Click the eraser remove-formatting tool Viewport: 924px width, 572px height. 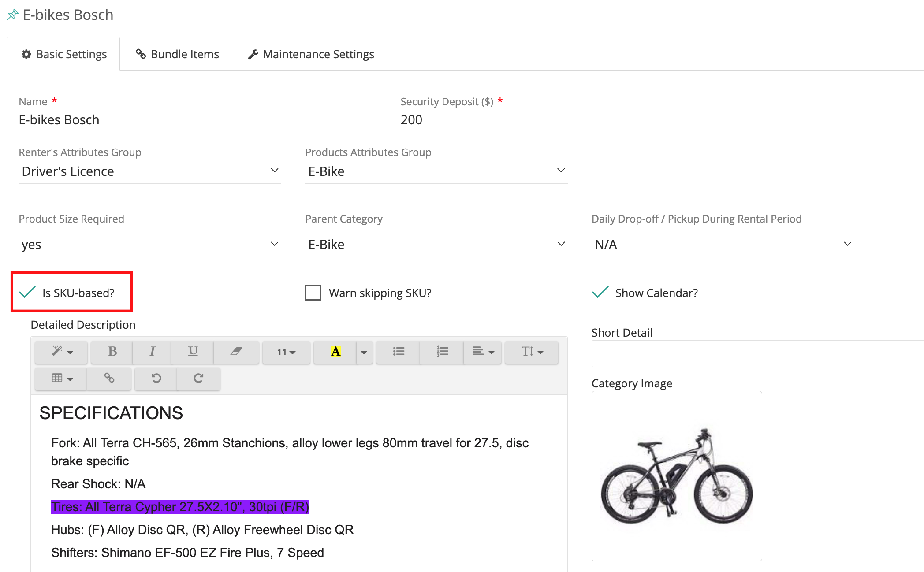[x=236, y=352]
